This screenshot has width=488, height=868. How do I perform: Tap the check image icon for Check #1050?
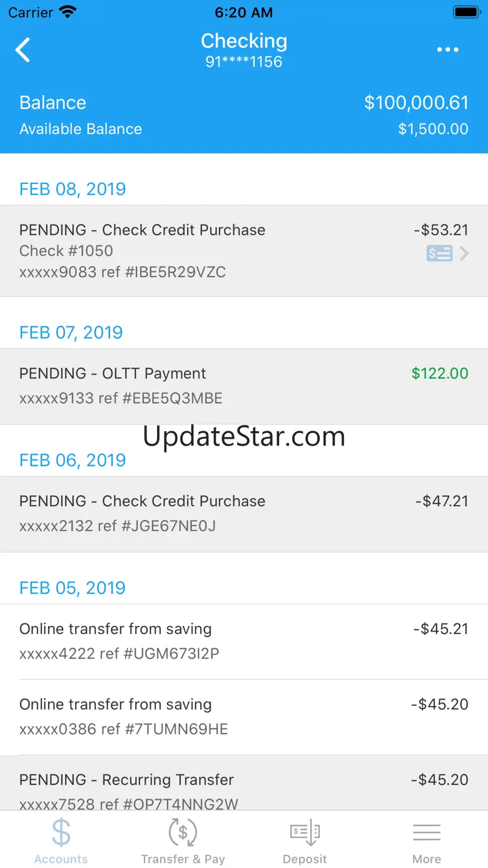click(439, 253)
